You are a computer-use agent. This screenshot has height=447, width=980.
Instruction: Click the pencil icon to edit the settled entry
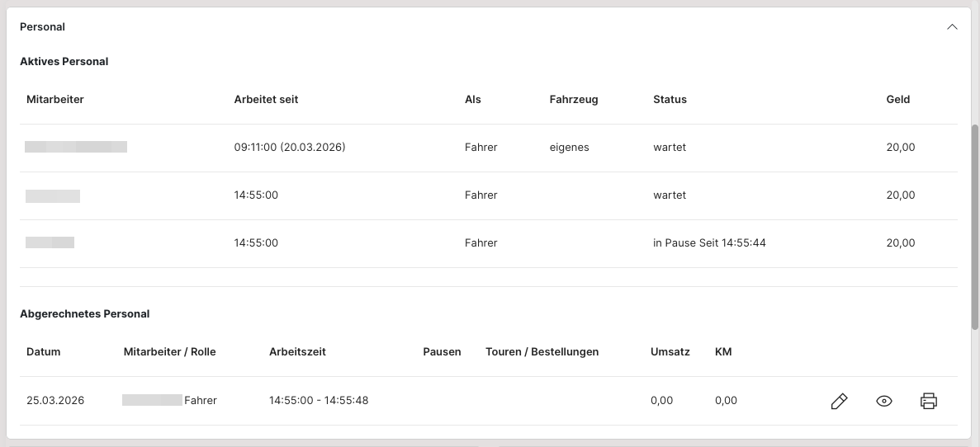click(x=839, y=402)
